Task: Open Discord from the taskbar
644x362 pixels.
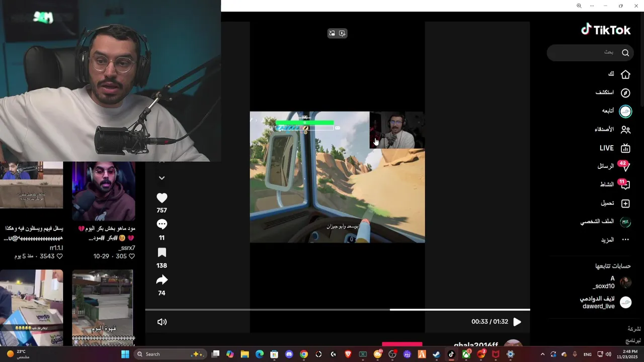Action: coord(289,354)
